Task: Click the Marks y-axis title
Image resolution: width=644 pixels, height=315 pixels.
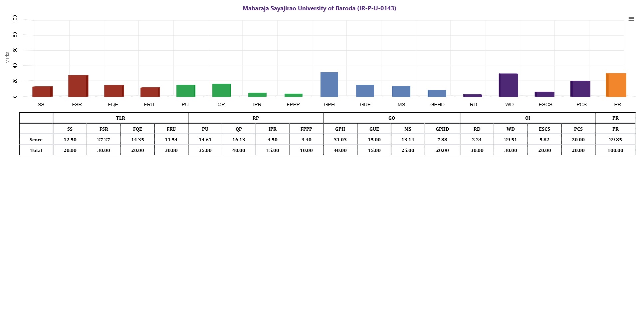Action: point(7,58)
